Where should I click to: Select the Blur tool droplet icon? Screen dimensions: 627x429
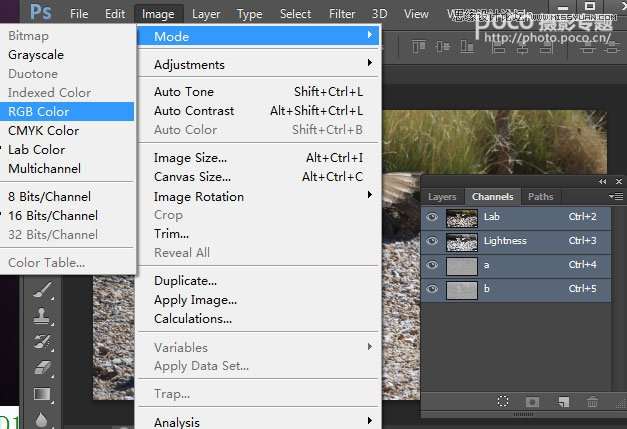point(42,420)
